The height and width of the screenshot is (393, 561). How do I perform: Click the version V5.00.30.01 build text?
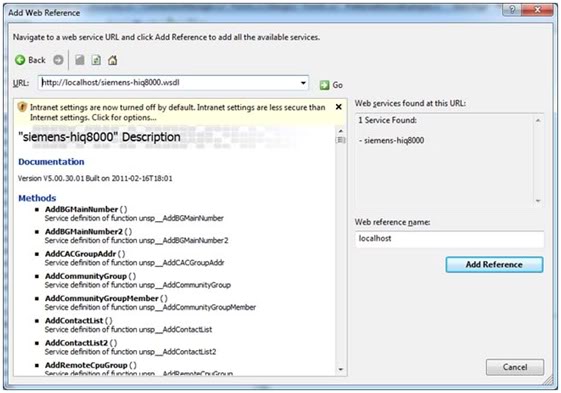[x=95, y=179]
